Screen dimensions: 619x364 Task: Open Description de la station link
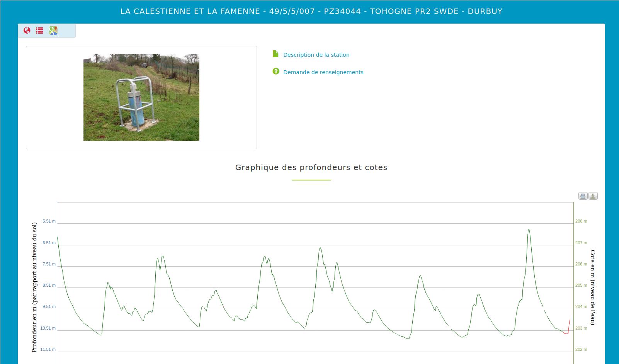(x=316, y=55)
